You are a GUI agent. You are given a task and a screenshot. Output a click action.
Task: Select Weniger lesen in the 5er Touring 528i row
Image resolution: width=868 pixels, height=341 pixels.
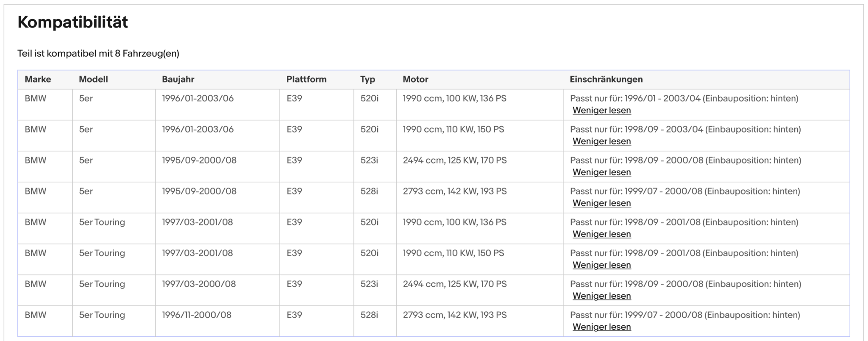coord(601,327)
